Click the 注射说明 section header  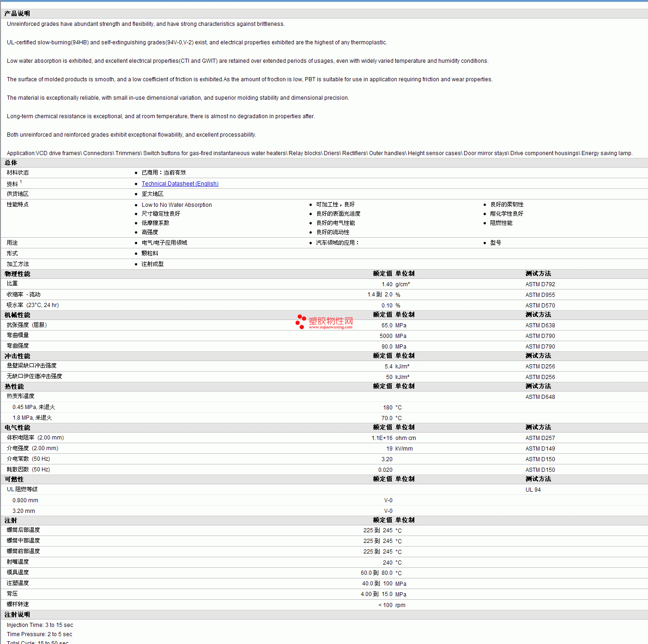(17, 615)
